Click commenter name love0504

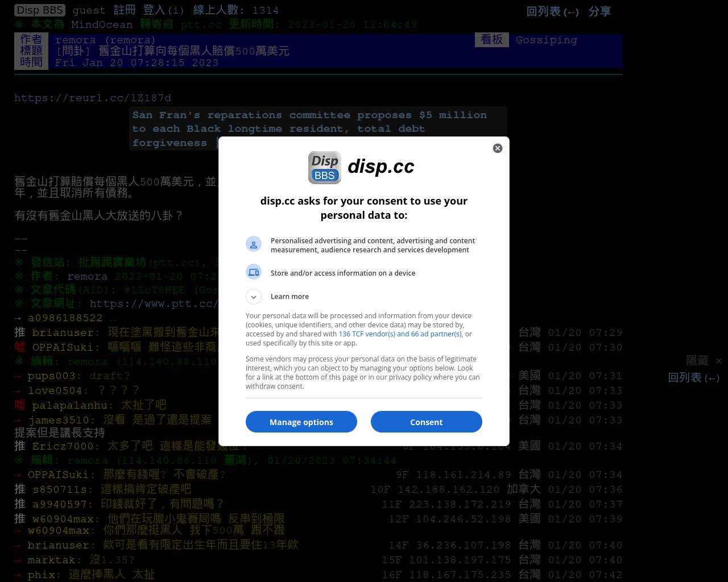point(55,390)
